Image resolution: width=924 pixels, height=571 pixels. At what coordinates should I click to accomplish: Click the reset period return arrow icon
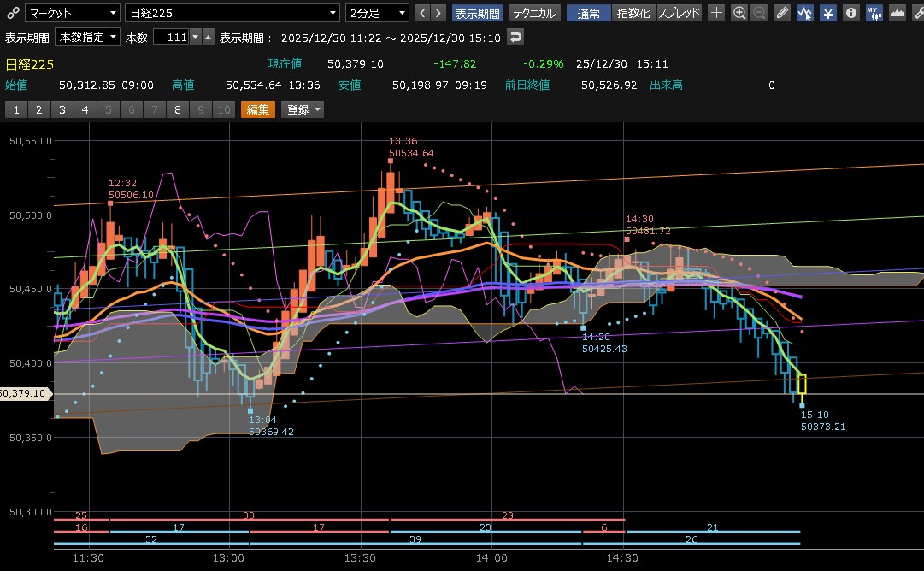[x=515, y=37]
